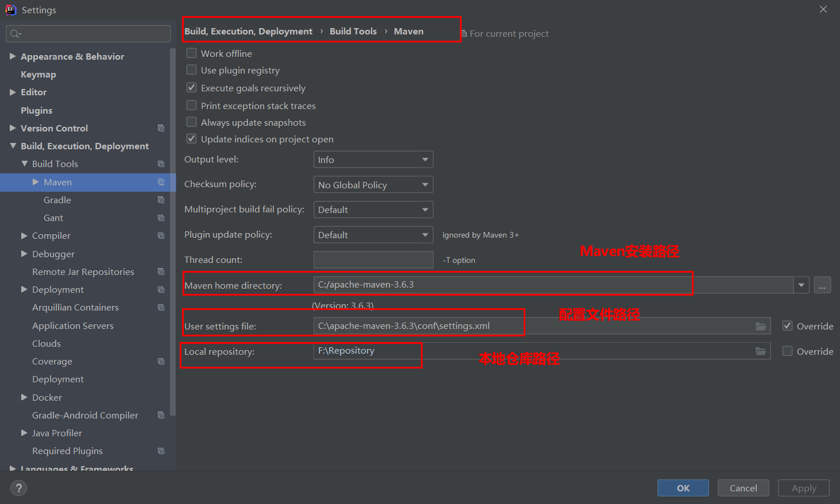Focus the settings search field

coord(88,34)
